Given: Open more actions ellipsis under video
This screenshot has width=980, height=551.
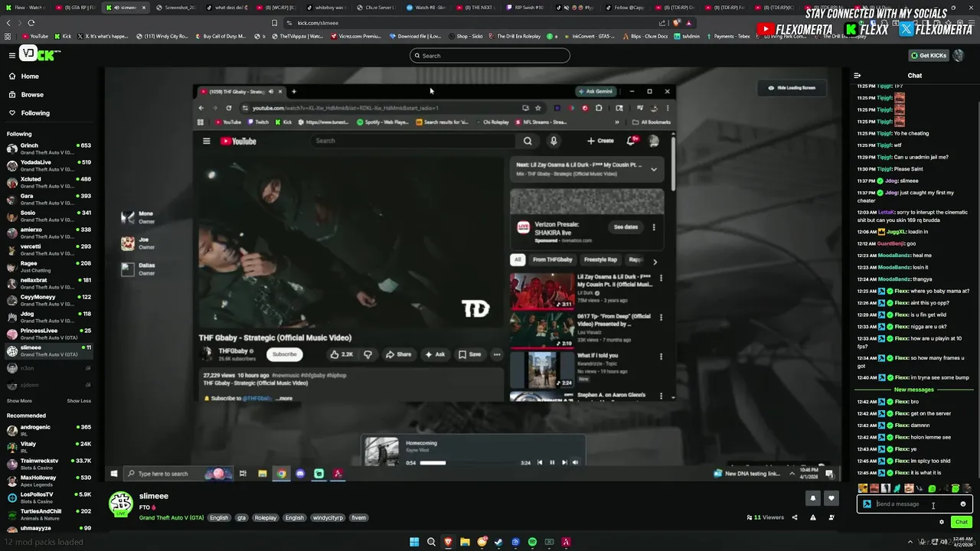Looking at the screenshot, I should tap(497, 354).
